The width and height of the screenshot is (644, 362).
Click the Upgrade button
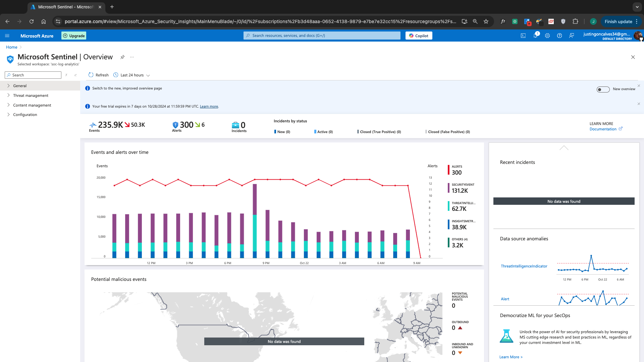click(x=74, y=36)
